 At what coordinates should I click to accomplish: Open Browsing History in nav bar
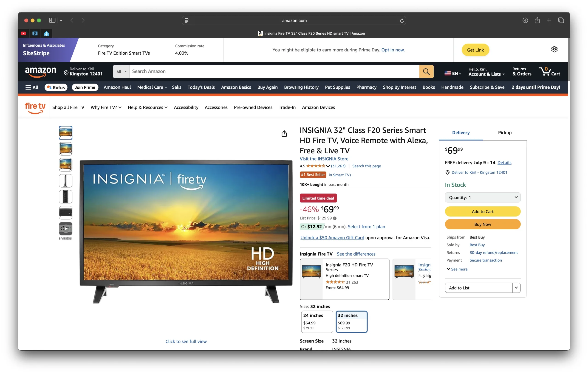click(x=301, y=87)
